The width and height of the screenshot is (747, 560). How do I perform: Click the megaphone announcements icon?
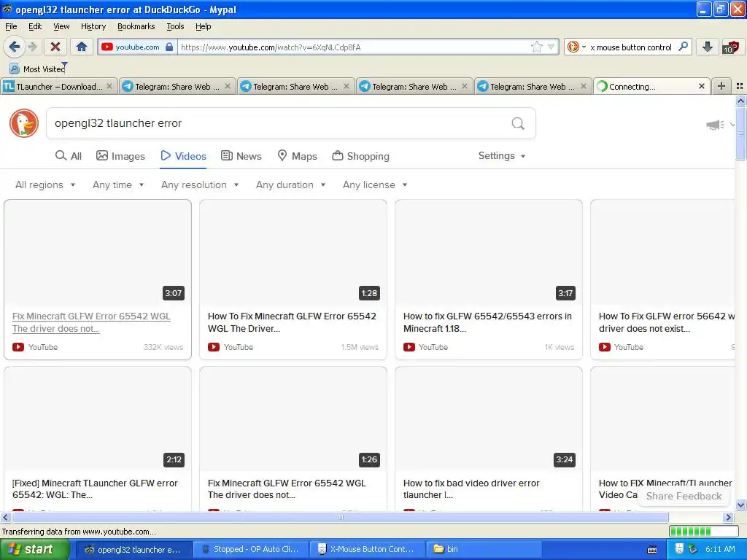click(x=715, y=125)
